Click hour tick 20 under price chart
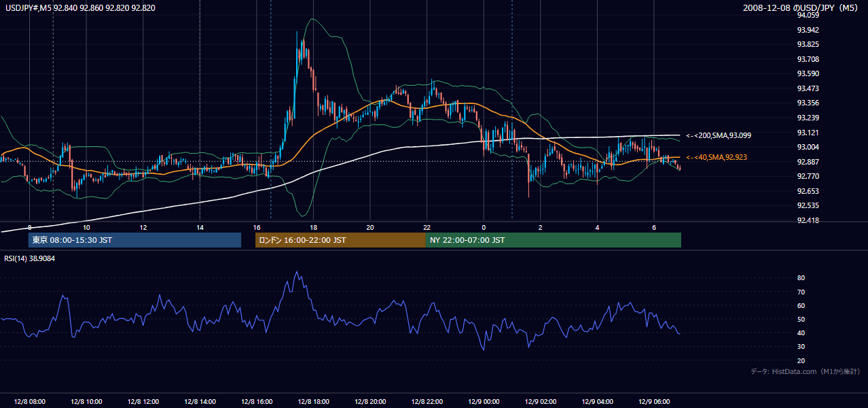This screenshot has height=408, width=868. click(x=370, y=227)
